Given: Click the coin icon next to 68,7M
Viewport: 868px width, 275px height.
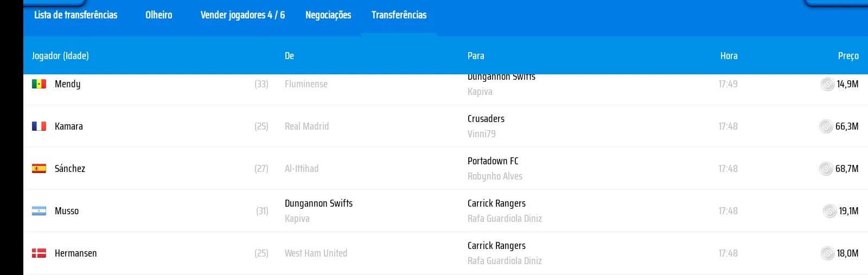Looking at the screenshot, I should click(826, 169).
